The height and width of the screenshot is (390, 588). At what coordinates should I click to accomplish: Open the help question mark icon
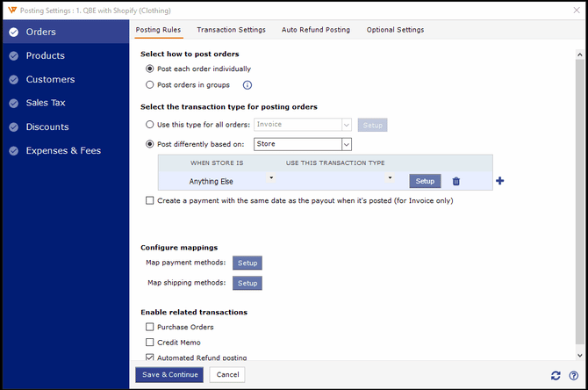(x=573, y=375)
